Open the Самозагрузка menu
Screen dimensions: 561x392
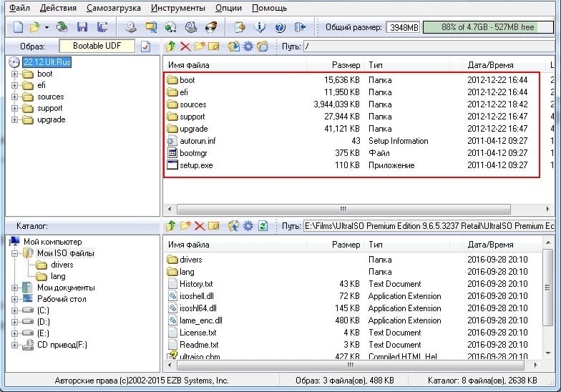coord(114,8)
